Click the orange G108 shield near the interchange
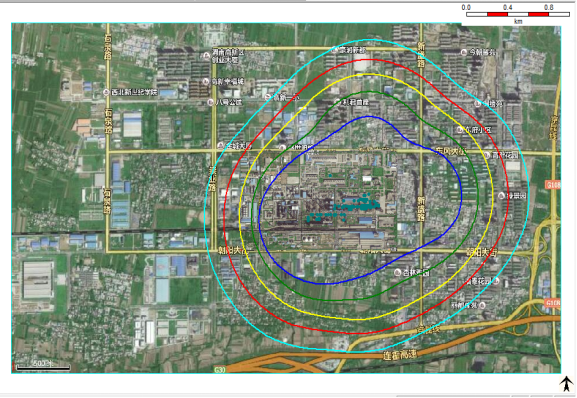The width and height of the screenshot is (577, 398). coord(553,185)
